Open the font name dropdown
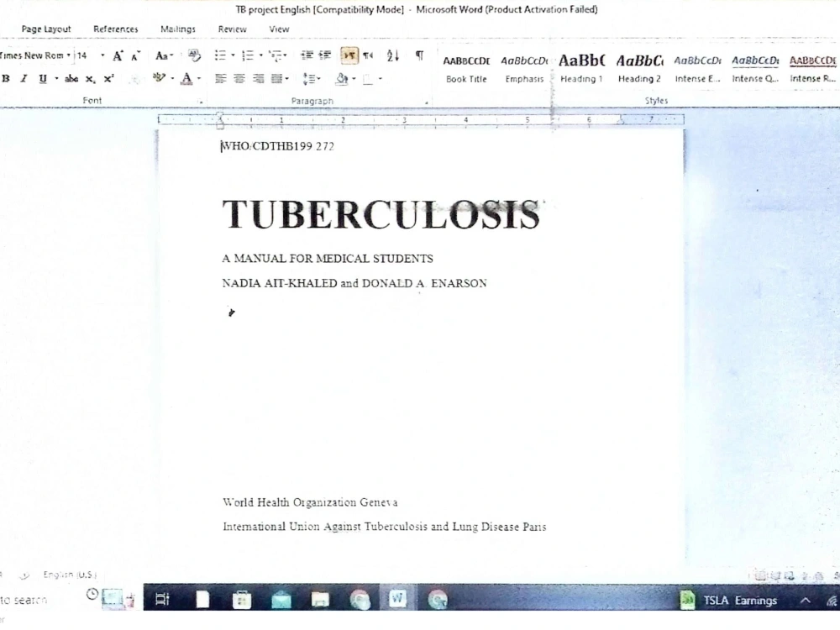The height and width of the screenshot is (630, 840). click(69, 55)
